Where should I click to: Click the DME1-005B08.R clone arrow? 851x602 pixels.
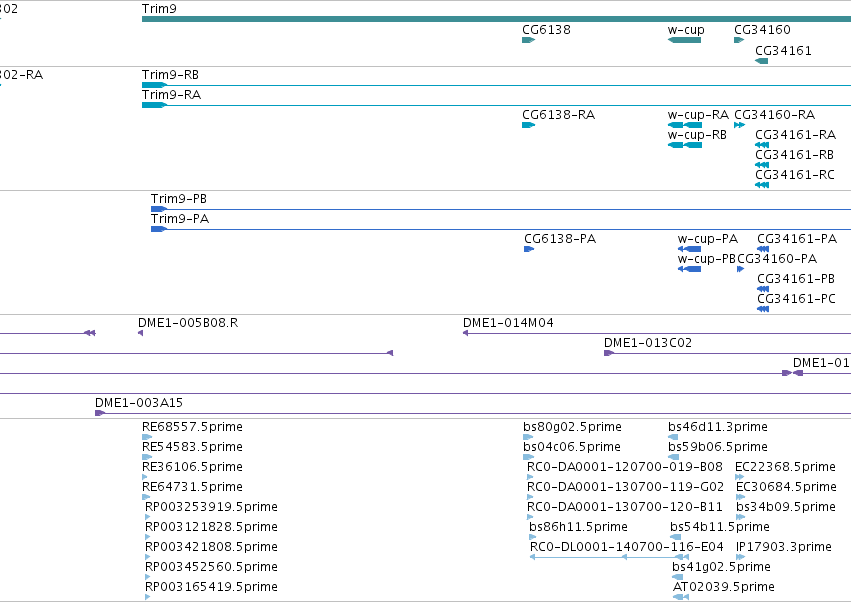coord(141,333)
